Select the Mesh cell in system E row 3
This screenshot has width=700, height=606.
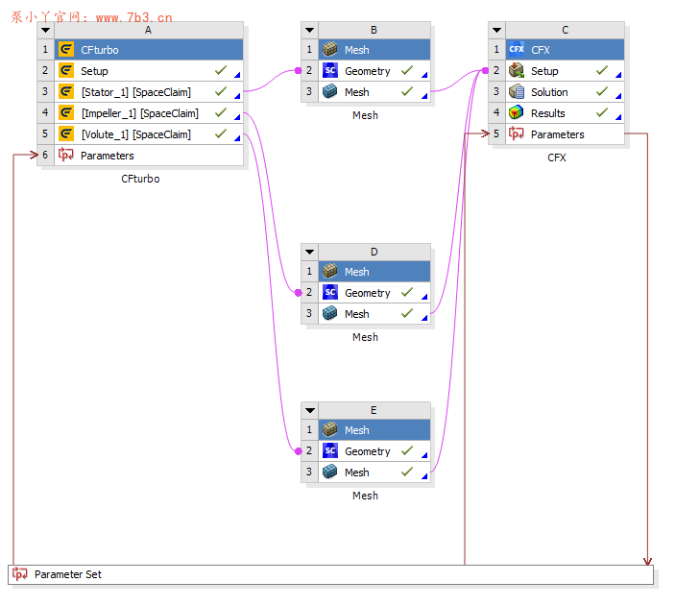tap(374, 473)
